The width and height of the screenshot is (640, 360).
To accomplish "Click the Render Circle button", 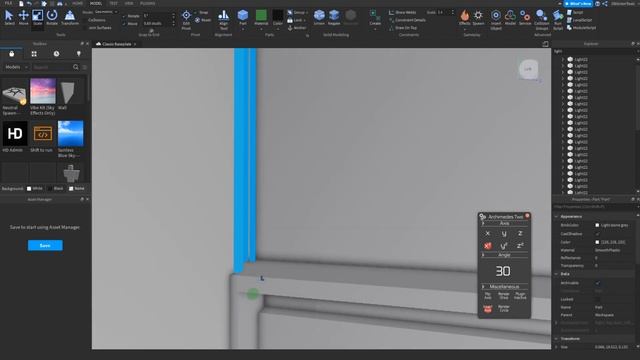I will pyautogui.click(x=504, y=308).
